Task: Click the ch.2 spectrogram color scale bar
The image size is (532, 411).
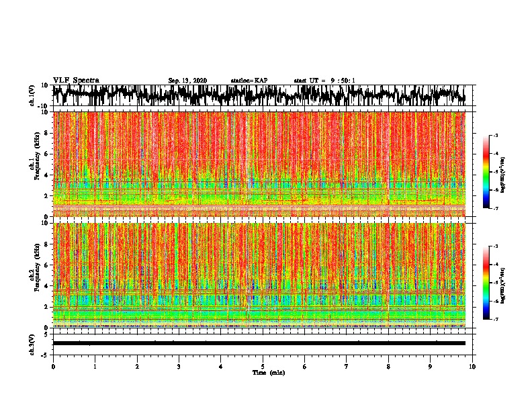Action: coord(486,283)
